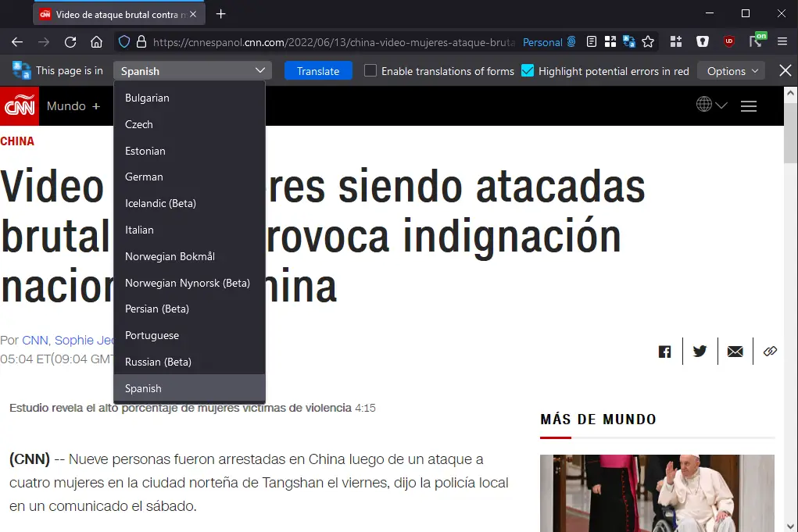
Task: Pick Russian (Beta) option
Action: point(189,362)
